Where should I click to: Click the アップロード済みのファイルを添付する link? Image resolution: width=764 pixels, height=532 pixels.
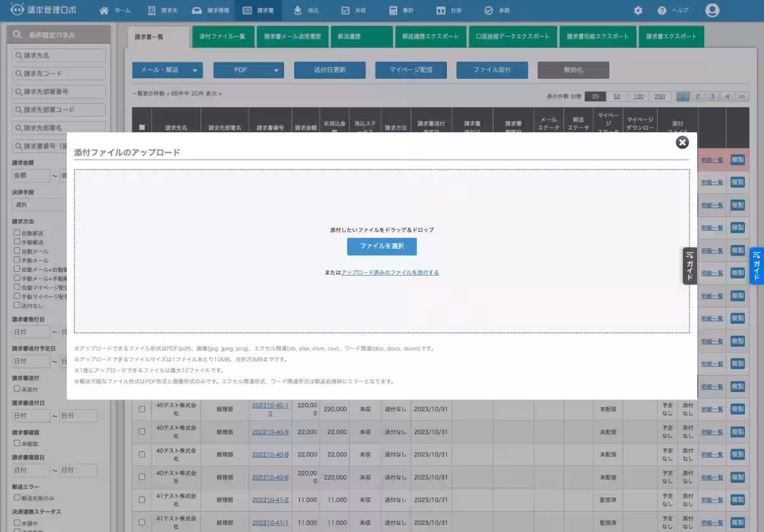[390, 272]
